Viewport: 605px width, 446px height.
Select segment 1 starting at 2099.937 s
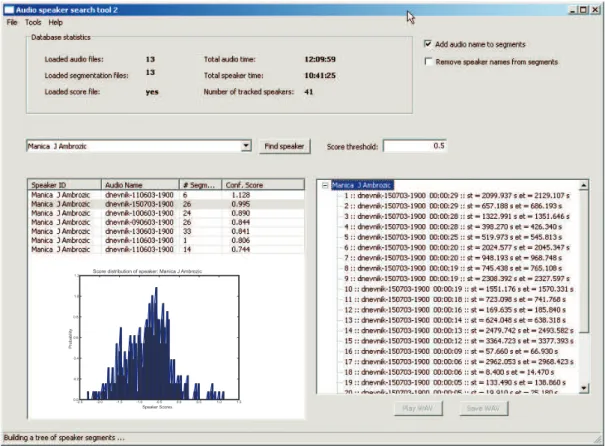pos(457,196)
